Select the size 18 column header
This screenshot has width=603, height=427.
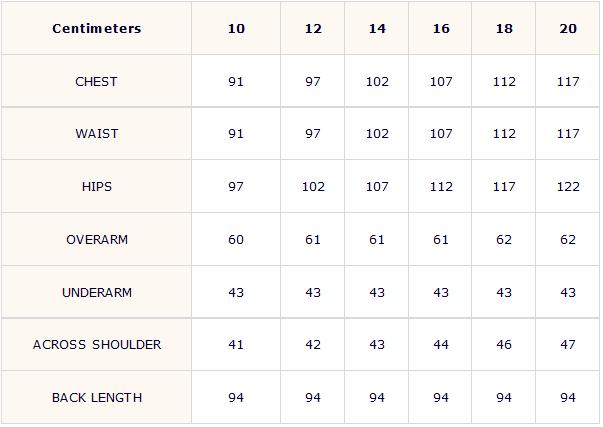(504, 28)
